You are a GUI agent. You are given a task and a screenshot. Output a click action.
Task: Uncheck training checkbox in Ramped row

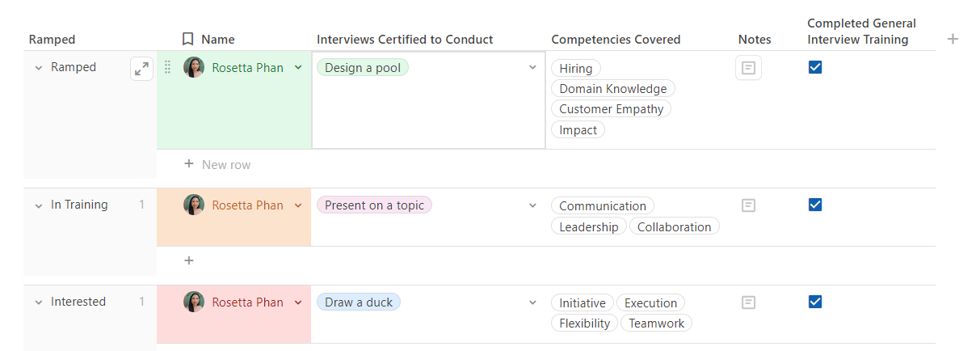(814, 68)
